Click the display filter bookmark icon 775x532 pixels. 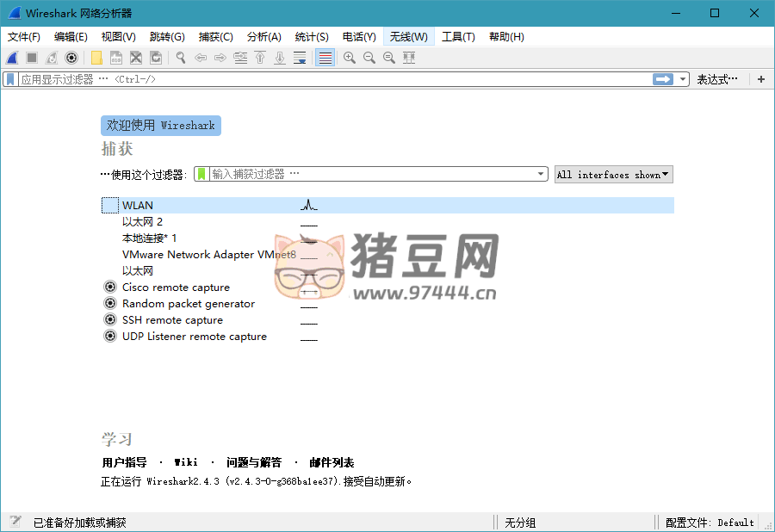click(x=10, y=79)
